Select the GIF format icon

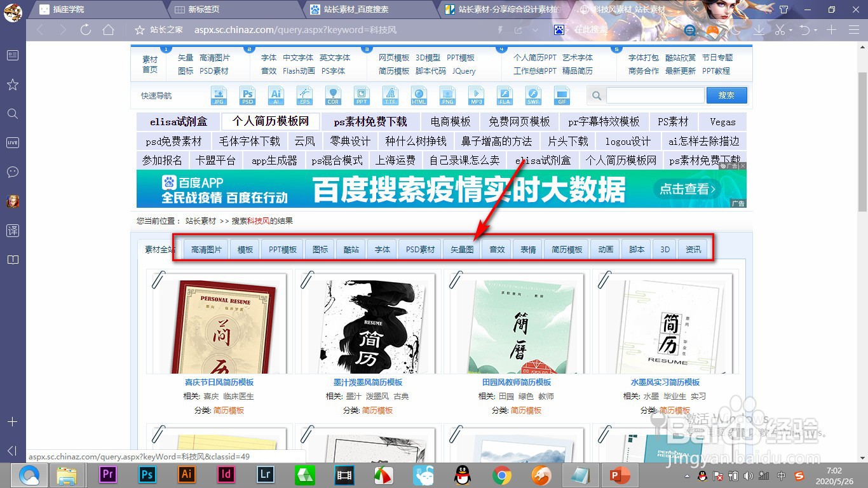(x=562, y=95)
